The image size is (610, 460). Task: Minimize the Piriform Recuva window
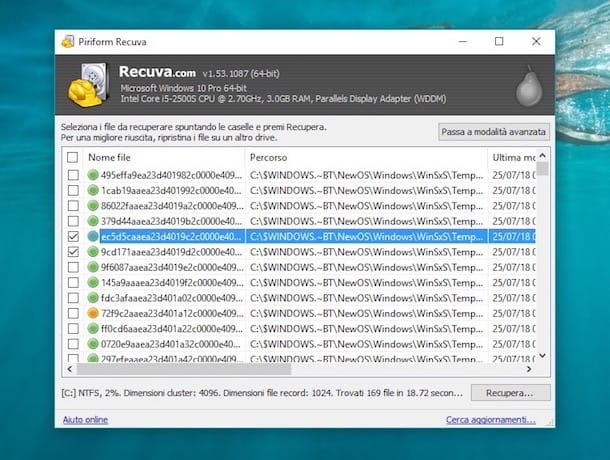tap(463, 41)
